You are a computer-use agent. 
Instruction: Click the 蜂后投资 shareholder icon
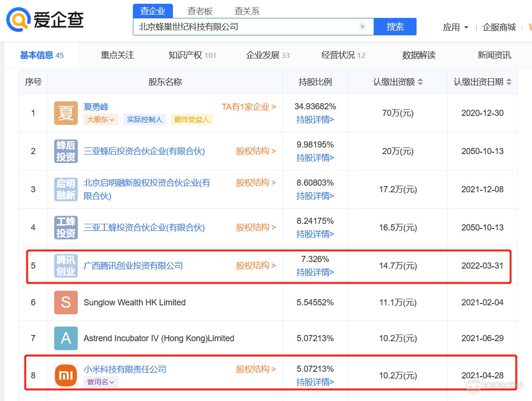tap(65, 151)
